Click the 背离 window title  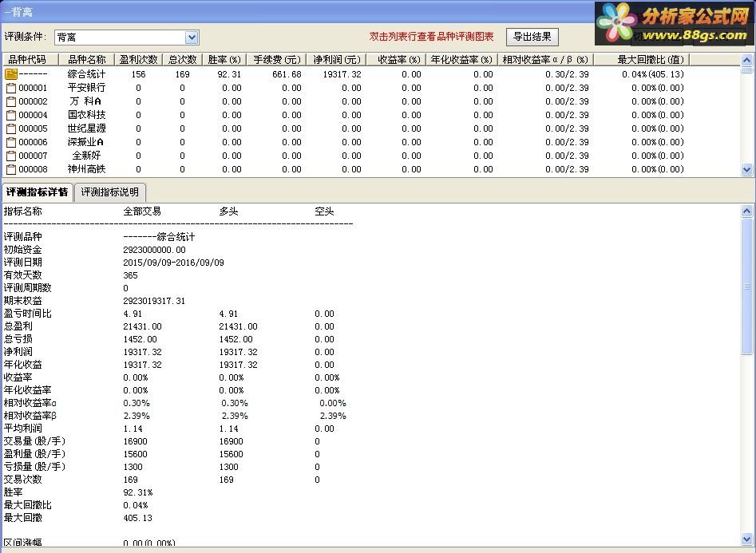(18, 12)
